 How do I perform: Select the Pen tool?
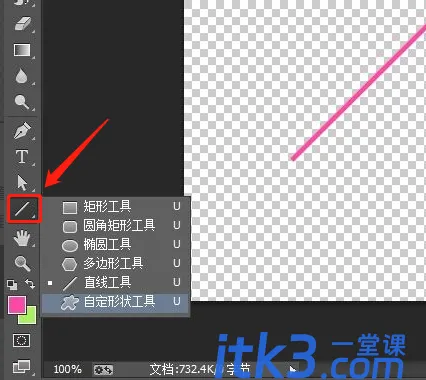[x=22, y=130]
